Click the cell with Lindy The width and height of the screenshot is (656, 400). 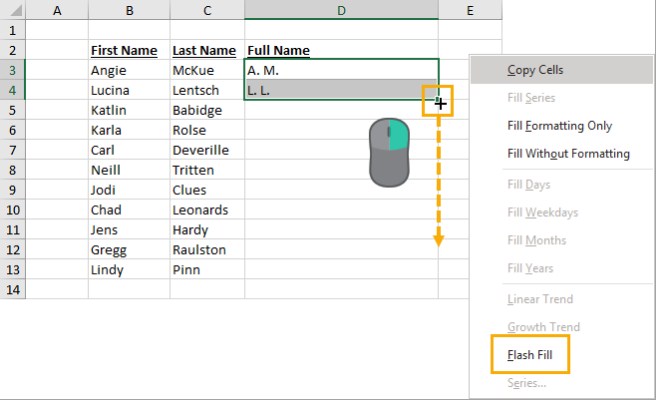(129, 269)
